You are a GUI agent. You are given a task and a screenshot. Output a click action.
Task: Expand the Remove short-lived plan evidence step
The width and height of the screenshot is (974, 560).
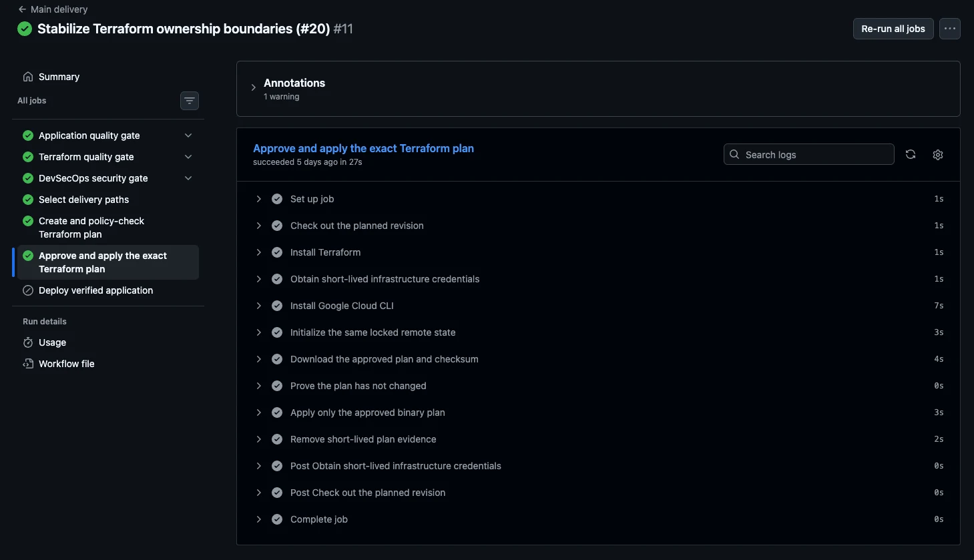coord(259,439)
